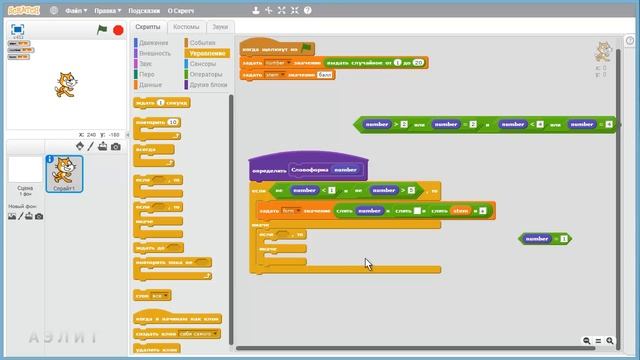This screenshot has height=360, width=640.
Task: Open the Файл menu
Action: coord(76,11)
